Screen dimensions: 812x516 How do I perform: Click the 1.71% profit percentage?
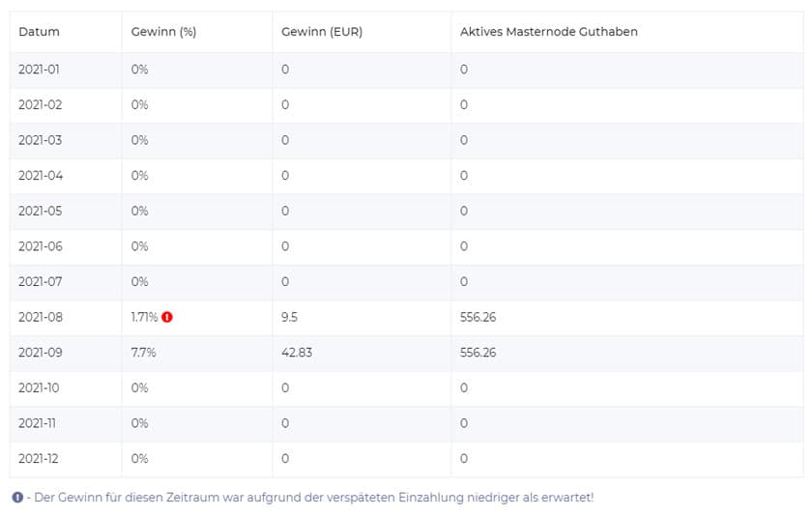[144, 317]
